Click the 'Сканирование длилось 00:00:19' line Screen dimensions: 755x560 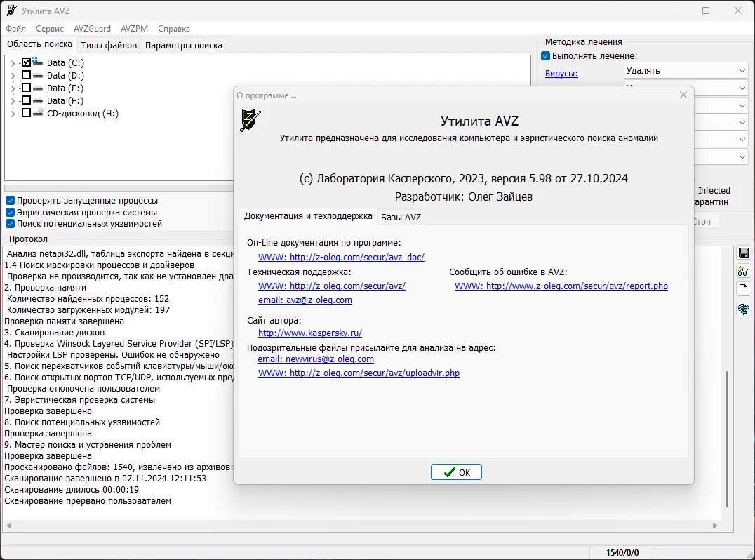72,490
